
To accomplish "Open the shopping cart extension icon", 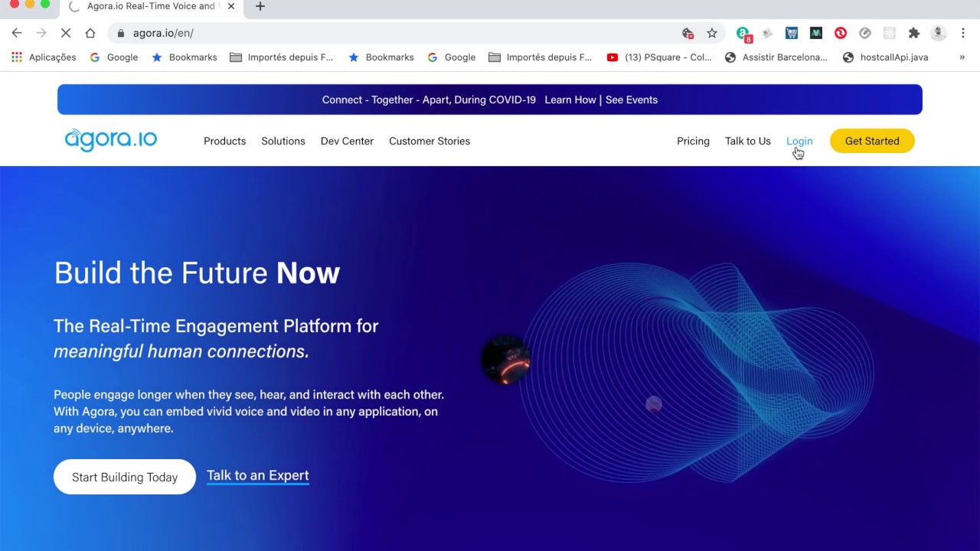I will coord(792,33).
